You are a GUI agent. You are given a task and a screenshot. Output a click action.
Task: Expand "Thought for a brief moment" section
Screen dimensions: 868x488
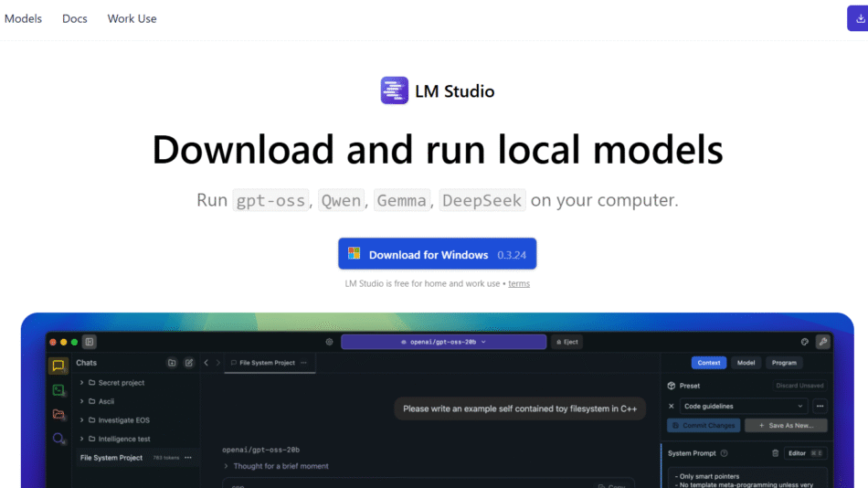(x=227, y=466)
